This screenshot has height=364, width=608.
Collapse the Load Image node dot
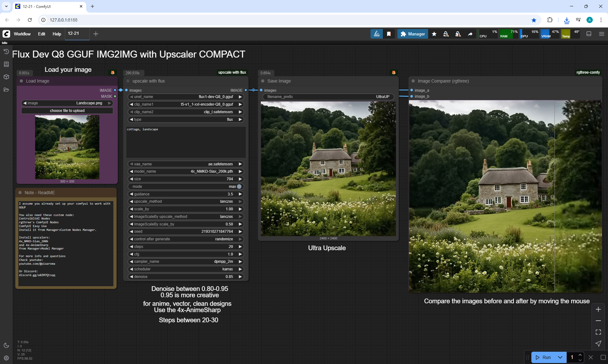(21, 81)
